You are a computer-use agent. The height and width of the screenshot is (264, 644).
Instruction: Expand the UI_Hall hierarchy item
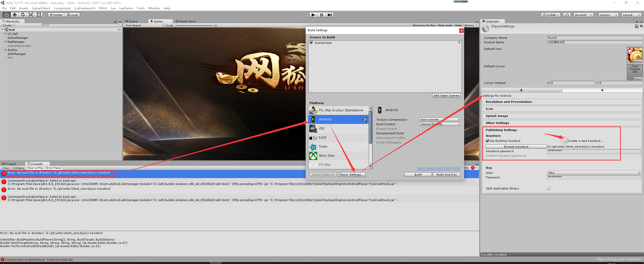tap(6, 34)
